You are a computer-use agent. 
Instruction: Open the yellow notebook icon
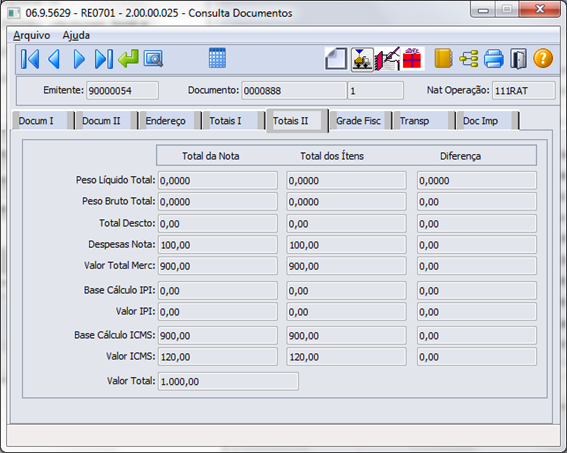[443, 59]
